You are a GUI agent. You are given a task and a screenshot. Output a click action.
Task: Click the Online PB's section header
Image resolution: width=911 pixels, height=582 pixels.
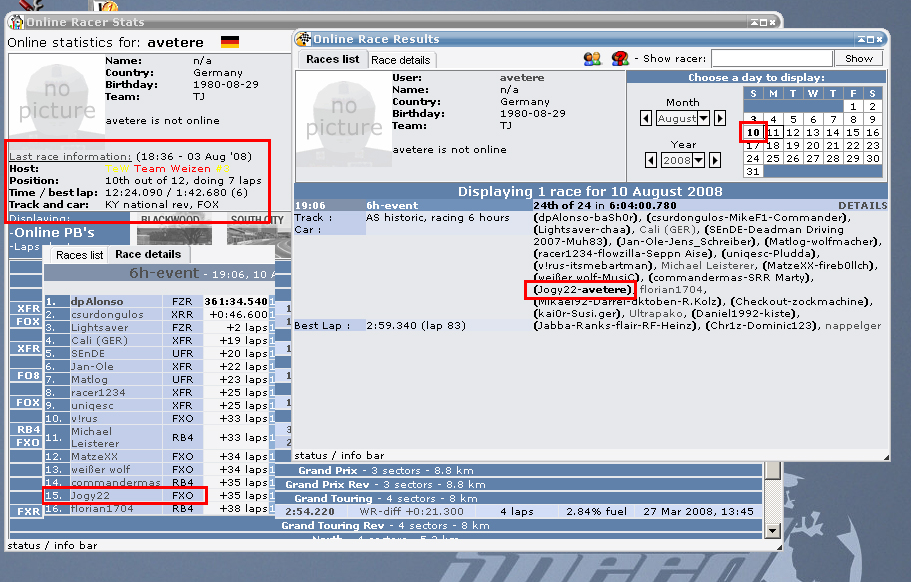pyautogui.click(x=55, y=232)
